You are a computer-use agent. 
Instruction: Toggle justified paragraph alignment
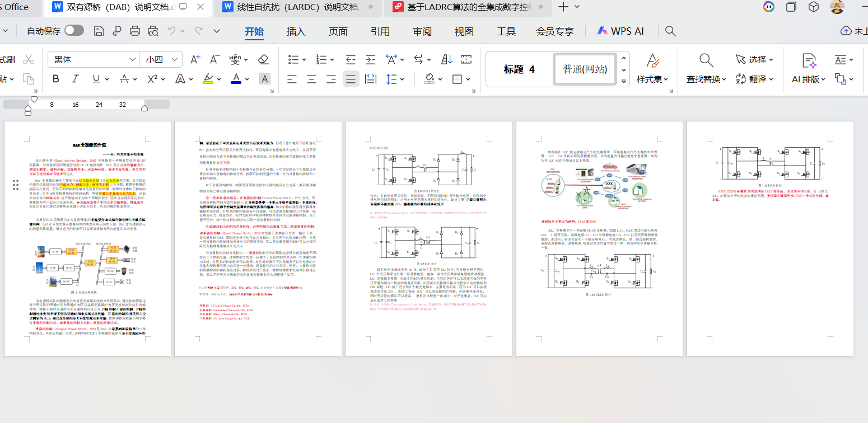click(351, 79)
